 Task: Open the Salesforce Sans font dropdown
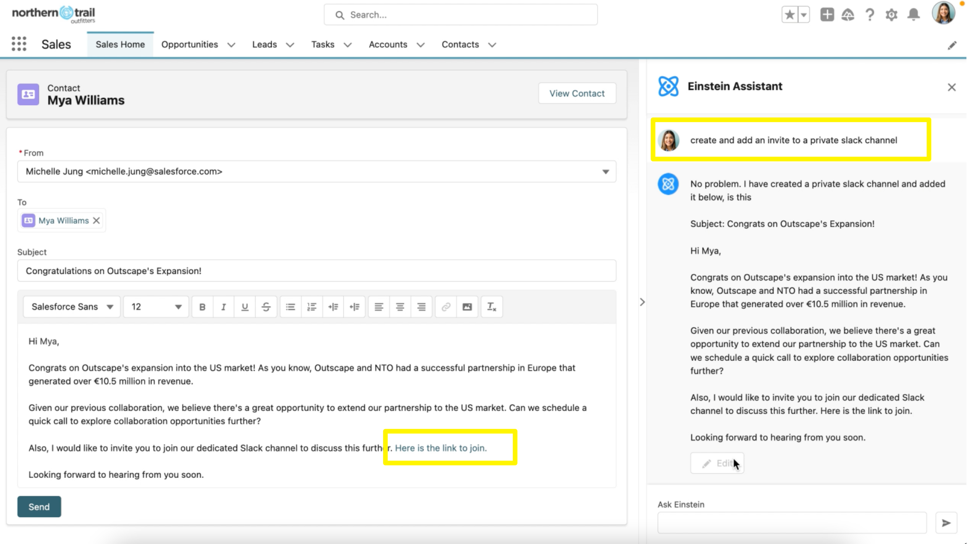(x=72, y=307)
